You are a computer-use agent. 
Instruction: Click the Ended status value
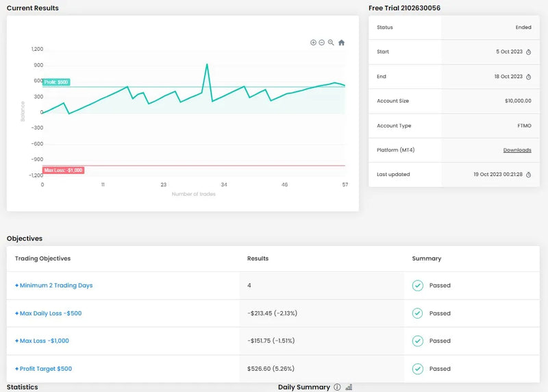523,27
